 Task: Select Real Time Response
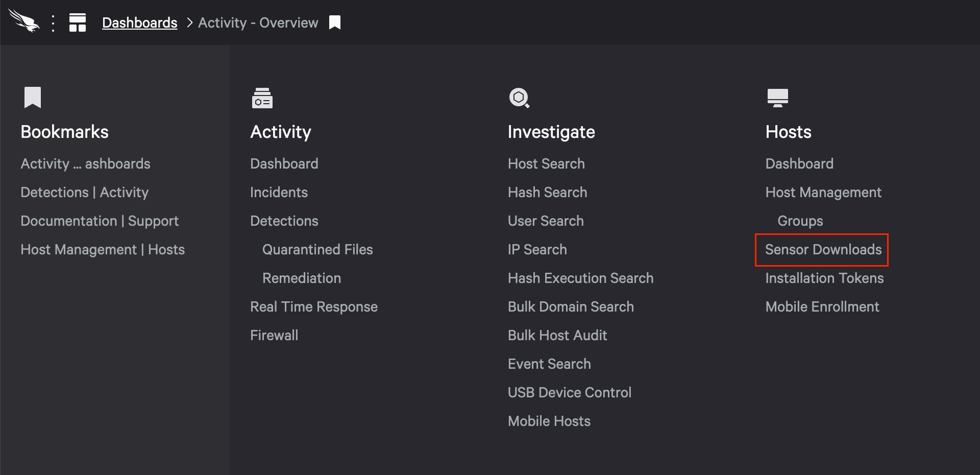313,307
